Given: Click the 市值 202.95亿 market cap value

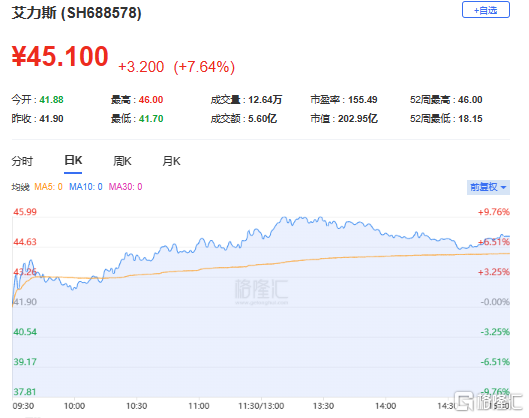Looking at the screenshot, I should click(x=358, y=119).
